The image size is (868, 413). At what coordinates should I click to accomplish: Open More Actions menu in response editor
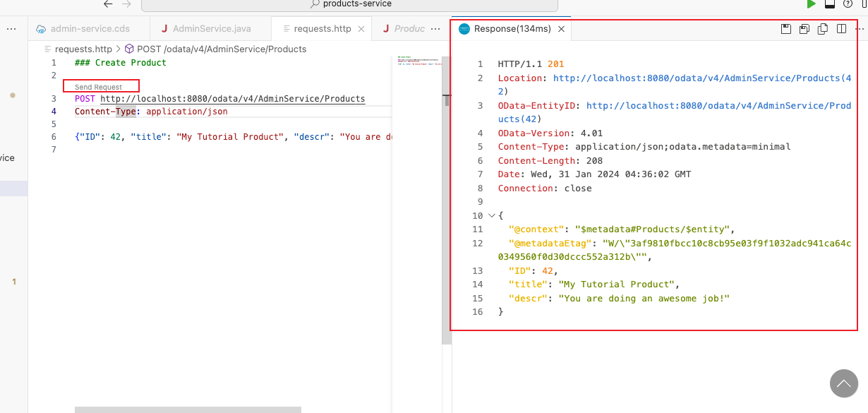click(858, 29)
